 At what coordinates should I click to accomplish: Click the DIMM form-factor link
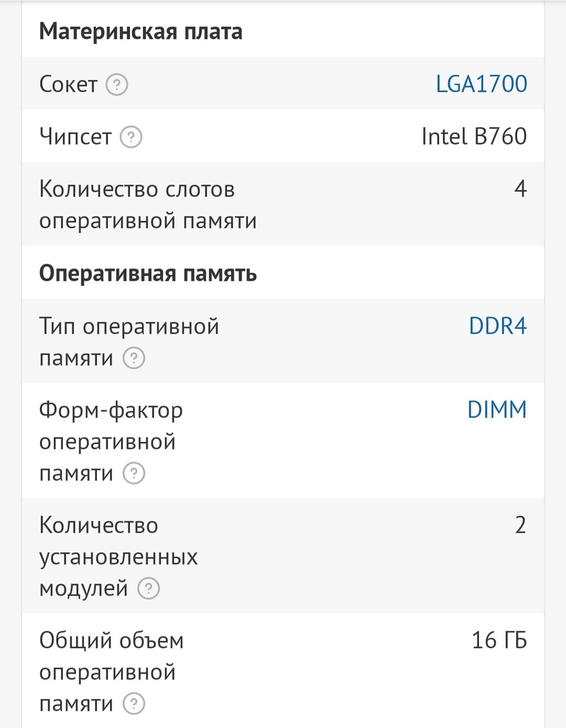point(496,410)
